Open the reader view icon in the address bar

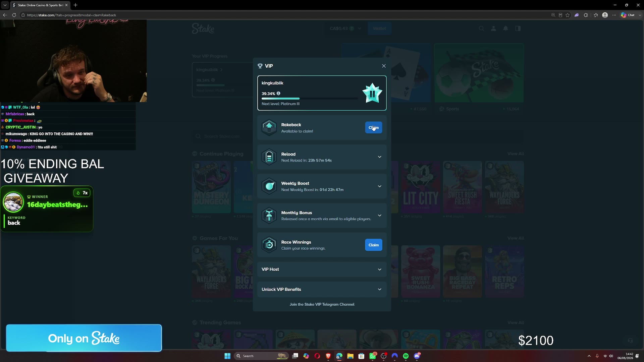(560, 15)
